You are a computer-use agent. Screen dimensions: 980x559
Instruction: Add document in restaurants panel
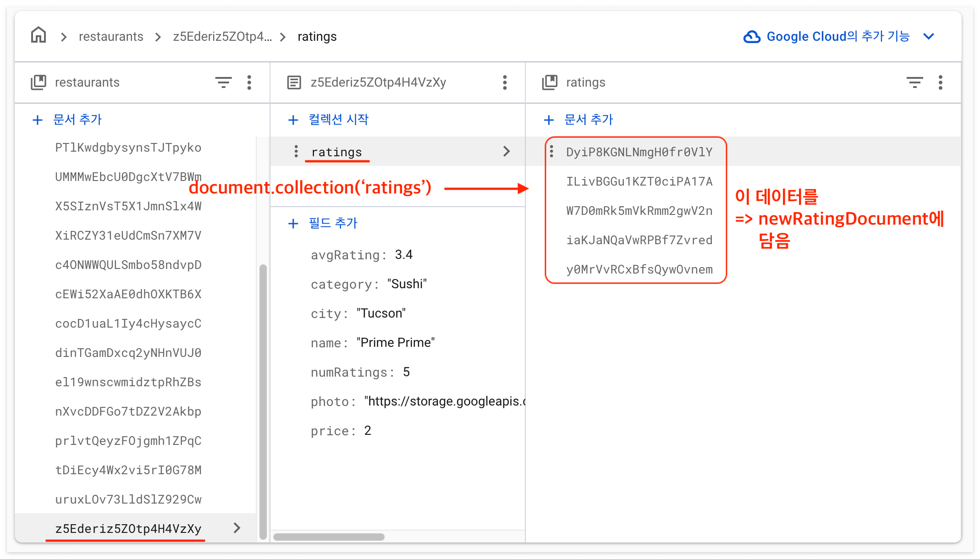68,120
